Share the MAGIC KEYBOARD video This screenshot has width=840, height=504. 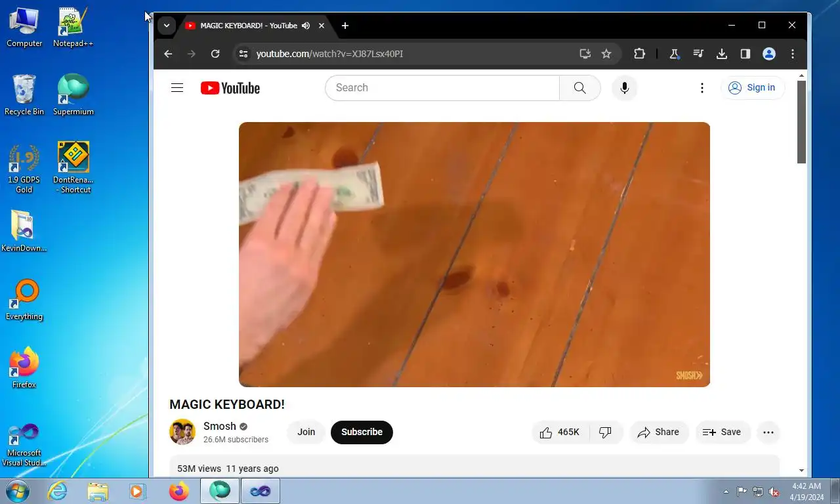[x=659, y=432]
